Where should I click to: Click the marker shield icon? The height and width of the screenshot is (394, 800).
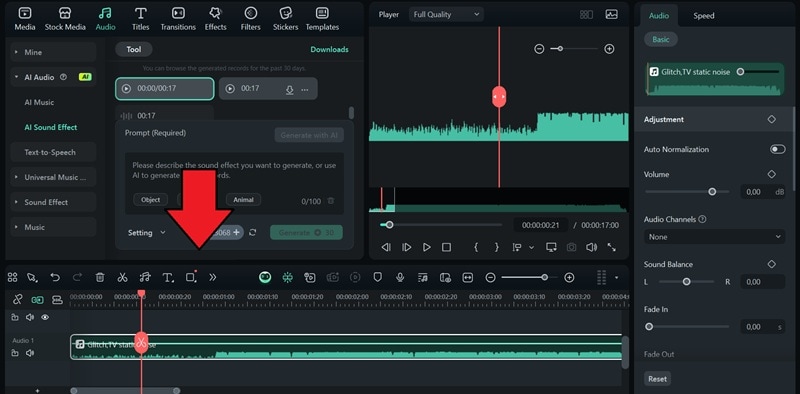click(378, 277)
